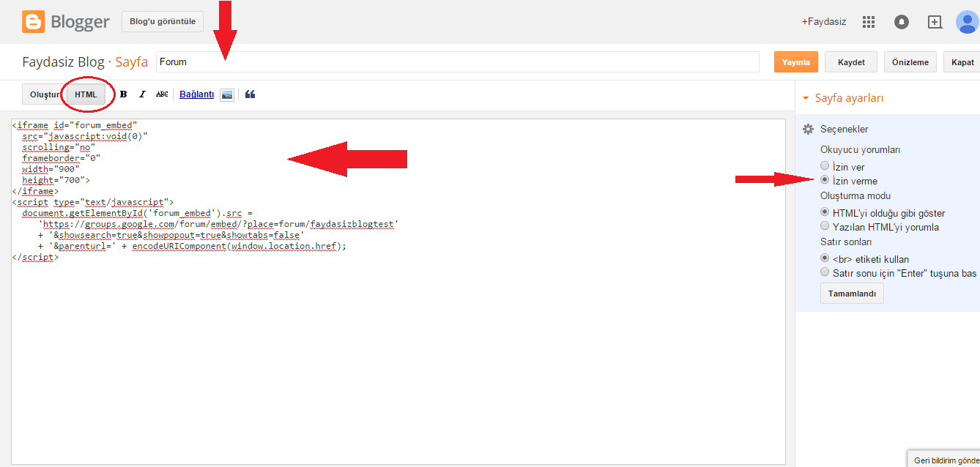Toggle italic formatting icon
The width and height of the screenshot is (980, 467).
[x=142, y=94]
